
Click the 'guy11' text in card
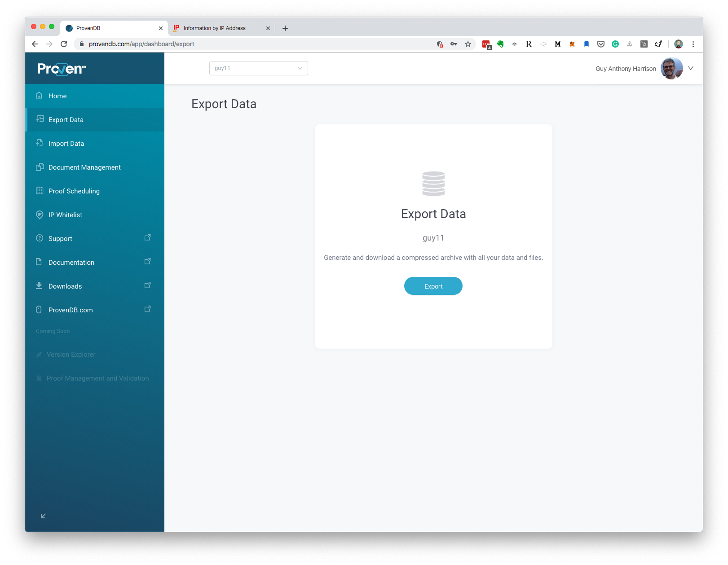tap(433, 238)
